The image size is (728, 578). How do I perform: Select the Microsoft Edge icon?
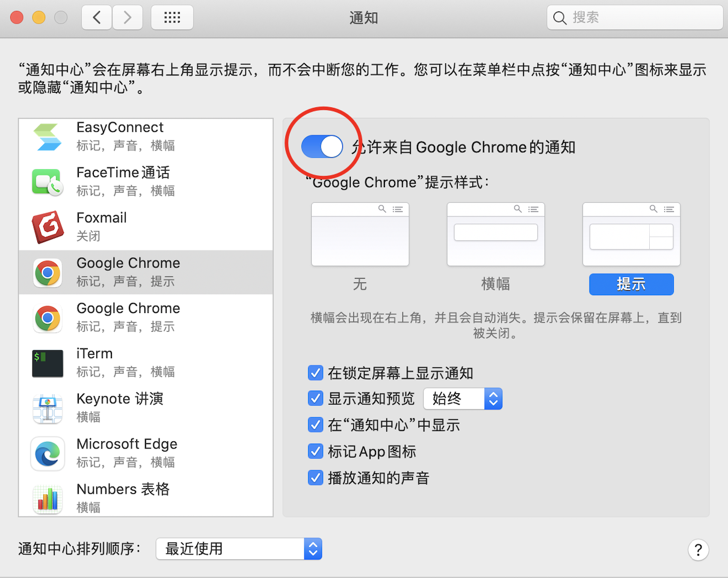tap(48, 454)
